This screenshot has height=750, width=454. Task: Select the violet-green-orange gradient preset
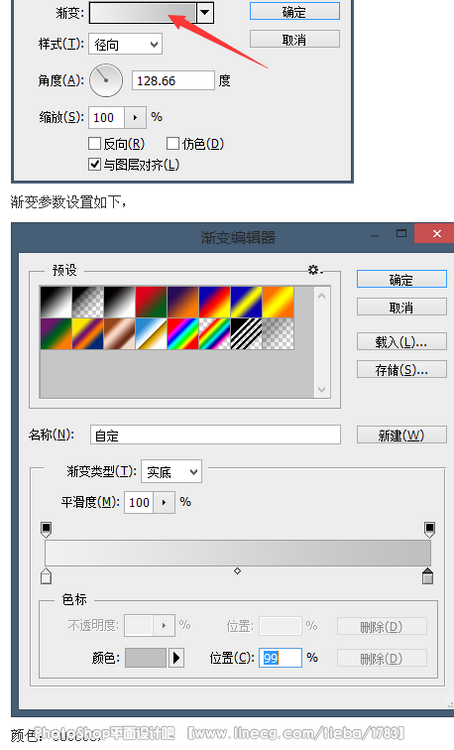point(56,333)
